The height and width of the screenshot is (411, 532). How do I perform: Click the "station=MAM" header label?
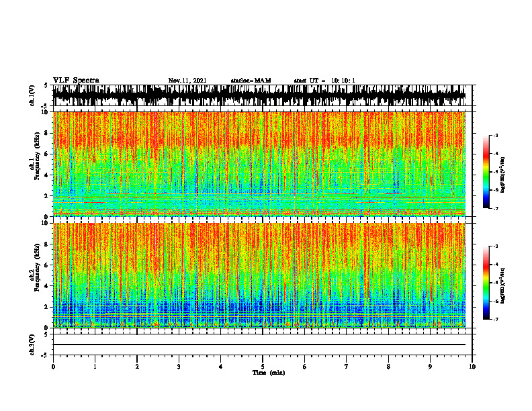coord(251,81)
